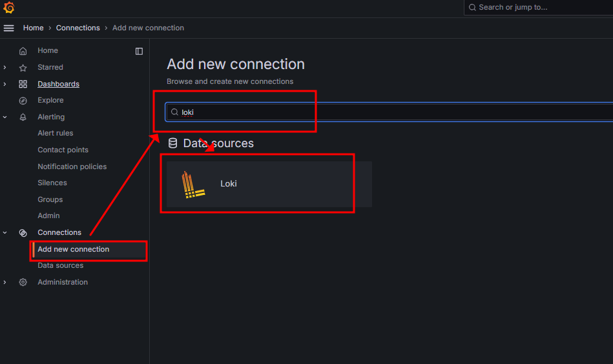Open Home in the sidebar
Screen dimensions: 613x364
point(48,50)
